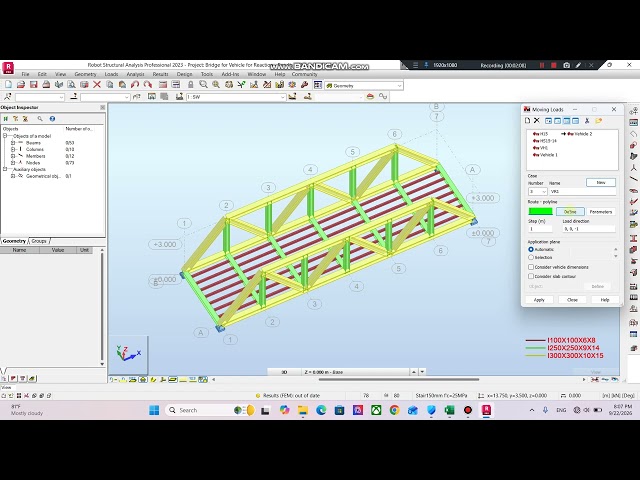Image resolution: width=640 pixels, height=480 pixels.
Task: Click the Redo arrow toolbar icon
Action: point(147,85)
